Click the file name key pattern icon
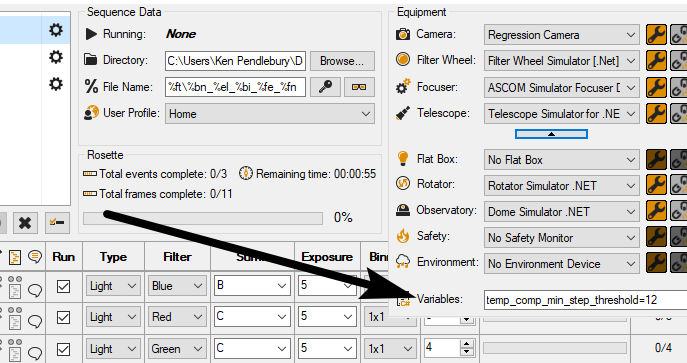 coord(325,87)
